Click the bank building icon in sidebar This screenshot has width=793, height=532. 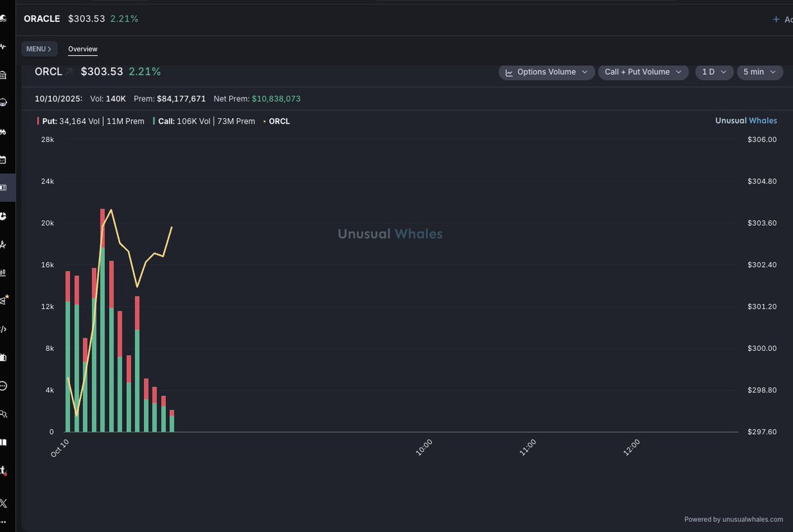[x=3, y=75]
